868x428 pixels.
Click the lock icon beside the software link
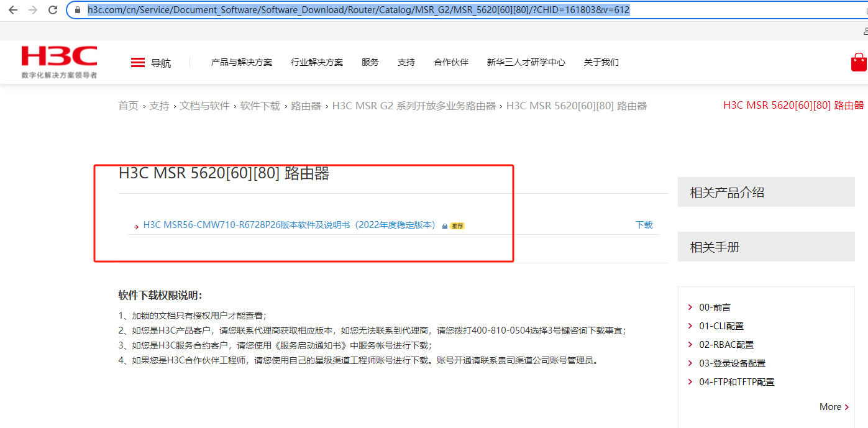445,226
